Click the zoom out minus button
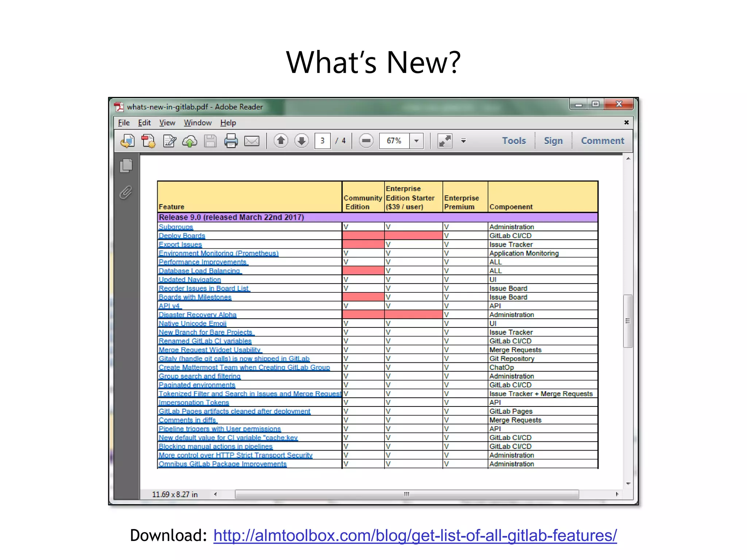This screenshot has height=560, width=747. point(366,141)
